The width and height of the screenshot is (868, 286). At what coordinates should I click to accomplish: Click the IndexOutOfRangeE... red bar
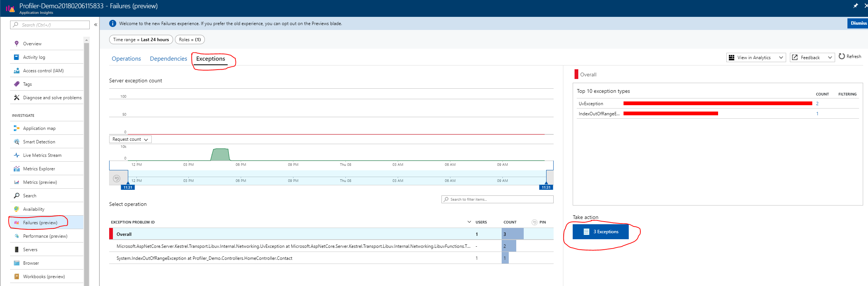671,113
